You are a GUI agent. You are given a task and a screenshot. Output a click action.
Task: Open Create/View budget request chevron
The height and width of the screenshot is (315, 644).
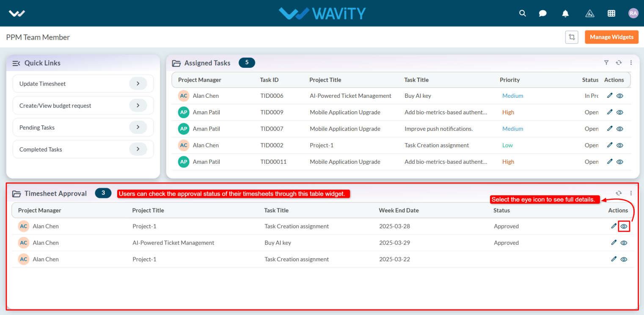[138, 105]
